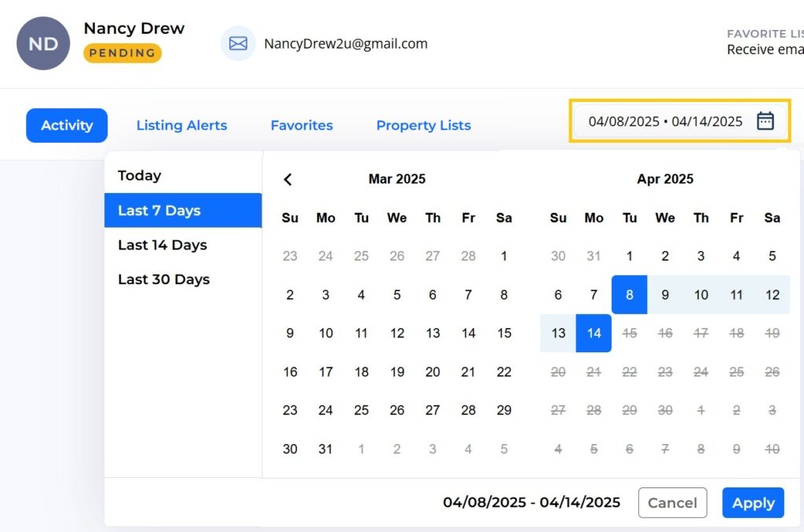Select the Today preset
Viewport: 804px width, 532px height.
(x=140, y=176)
